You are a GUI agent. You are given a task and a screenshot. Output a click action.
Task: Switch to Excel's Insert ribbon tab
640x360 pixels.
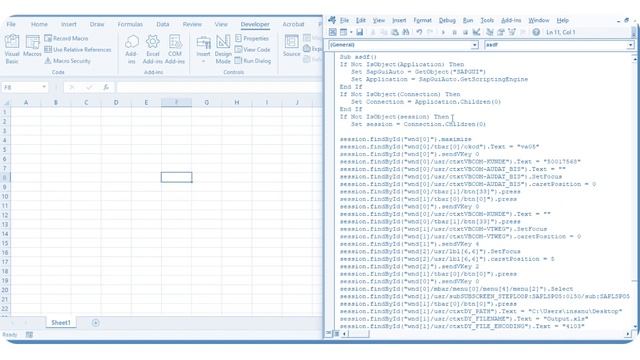(69, 24)
